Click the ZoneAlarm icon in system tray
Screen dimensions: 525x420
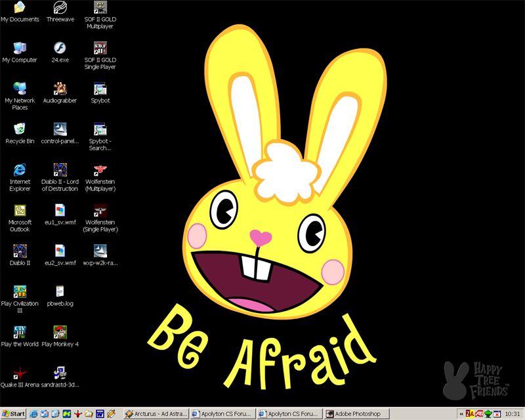(469, 414)
